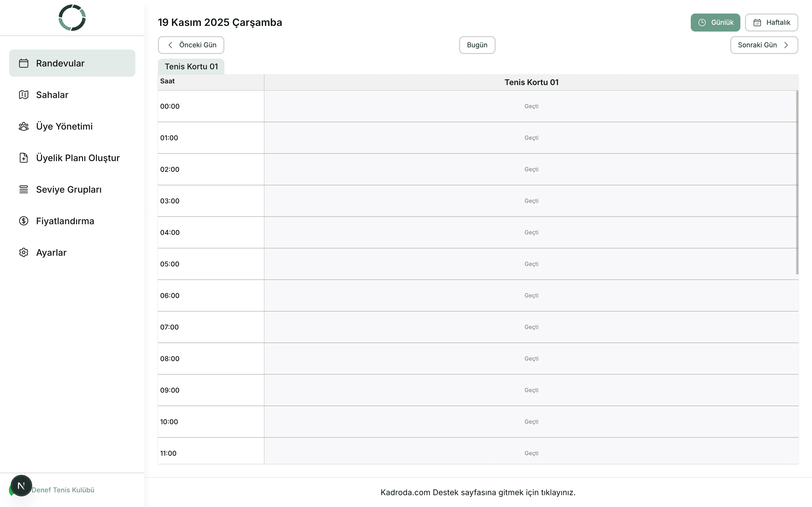
Task: Click the map icon next to Sahalar
Action: [x=23, y=95]
